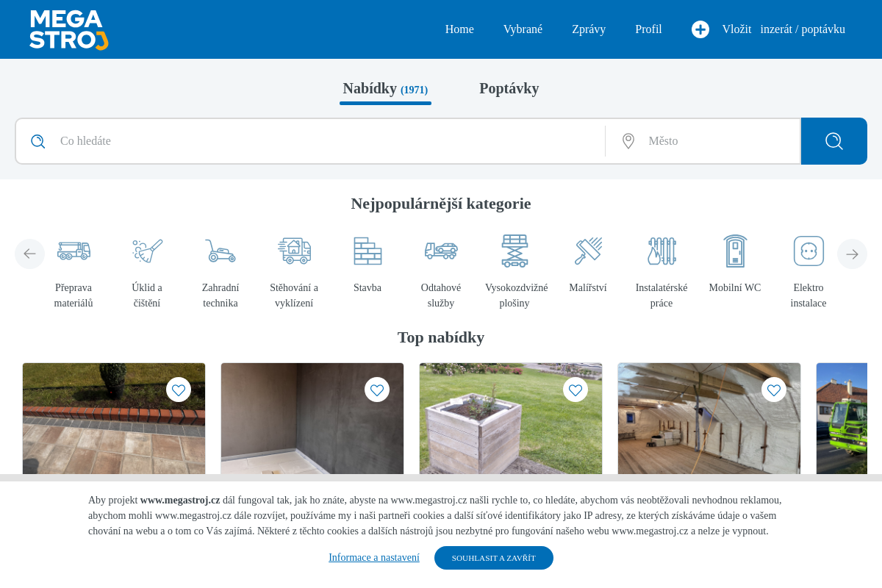882x588 pixels.
Task: Open Stěhování a vyklízení category icon
Action: [x=294, y=251]
